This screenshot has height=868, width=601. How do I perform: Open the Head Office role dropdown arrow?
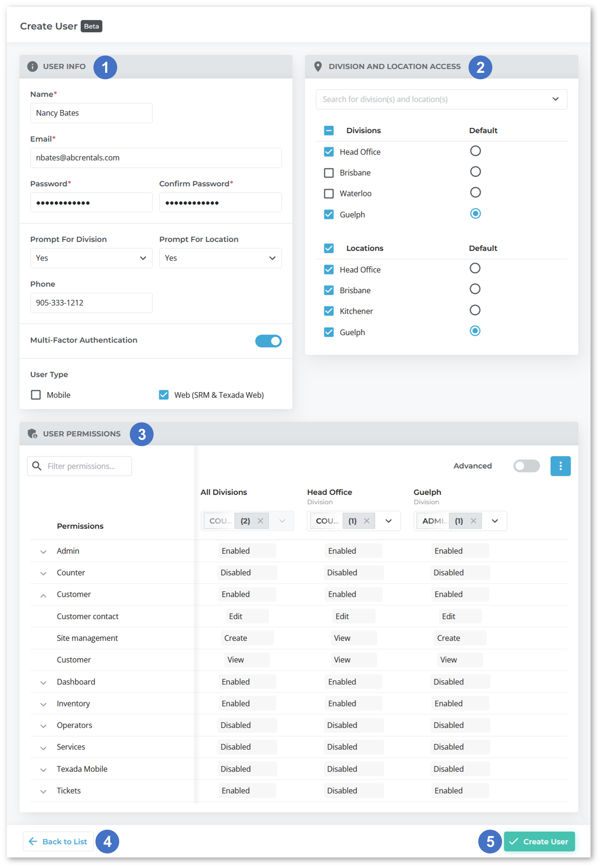388,521
